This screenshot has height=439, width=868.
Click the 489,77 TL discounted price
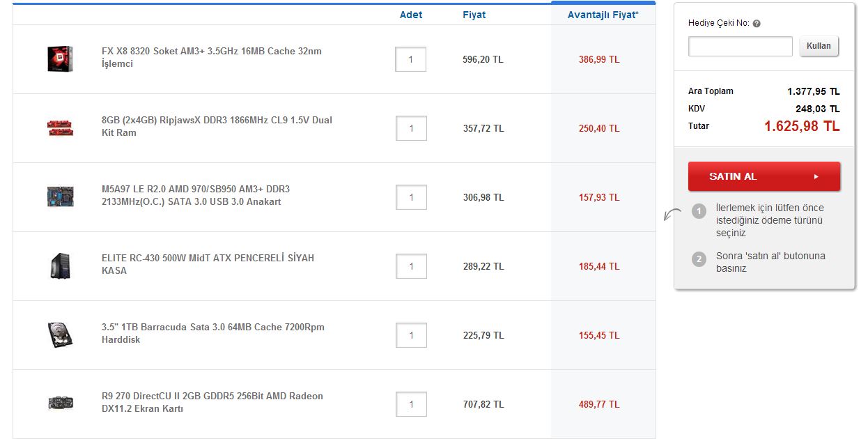click(599, 404)
